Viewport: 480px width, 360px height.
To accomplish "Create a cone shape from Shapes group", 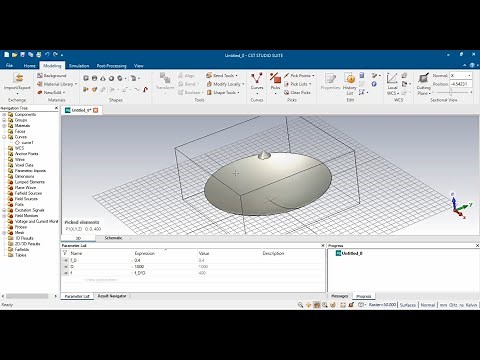I will 103,78.
